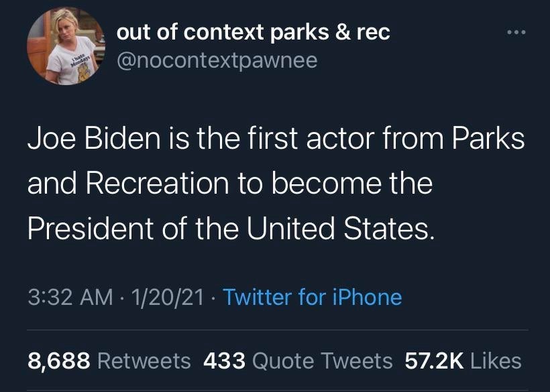Click the word 'Recreation' in the tweet
Image resolution: width=550 pixels, height=392 pixels.
[x=158, y=184]
